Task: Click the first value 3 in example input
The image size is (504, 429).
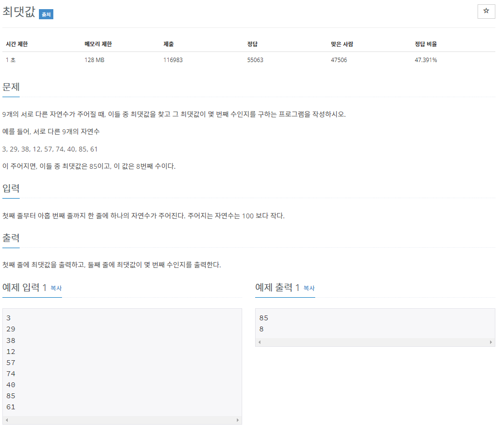Action: (8, 318)
